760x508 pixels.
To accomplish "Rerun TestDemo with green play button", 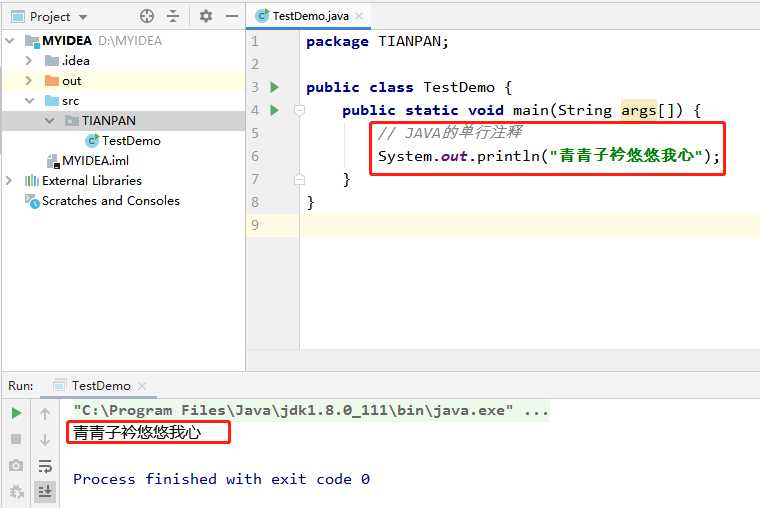I will (x=16, y=413).
